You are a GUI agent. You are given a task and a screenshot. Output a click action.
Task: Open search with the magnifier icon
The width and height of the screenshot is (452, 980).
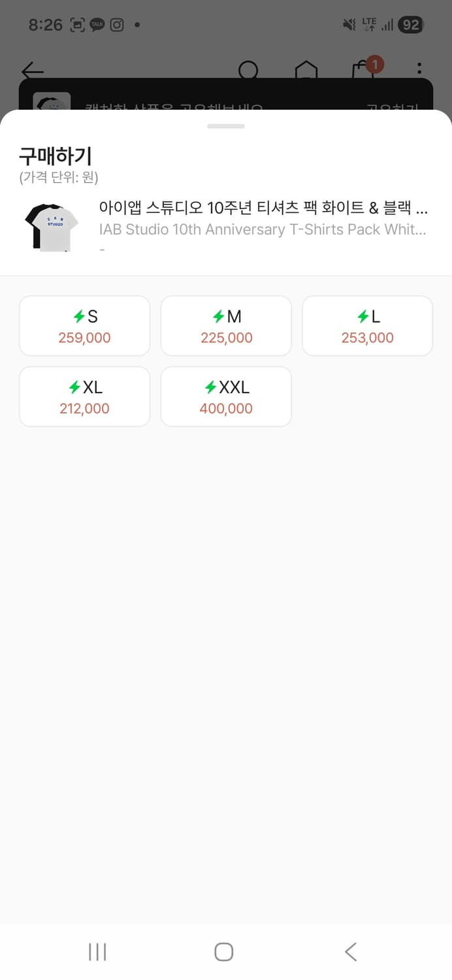point(248,70)
